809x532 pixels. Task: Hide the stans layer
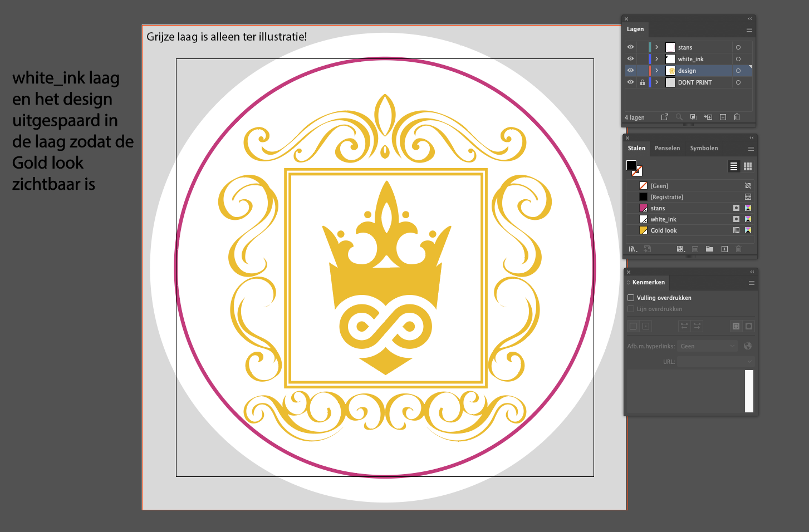click(630, 47)
